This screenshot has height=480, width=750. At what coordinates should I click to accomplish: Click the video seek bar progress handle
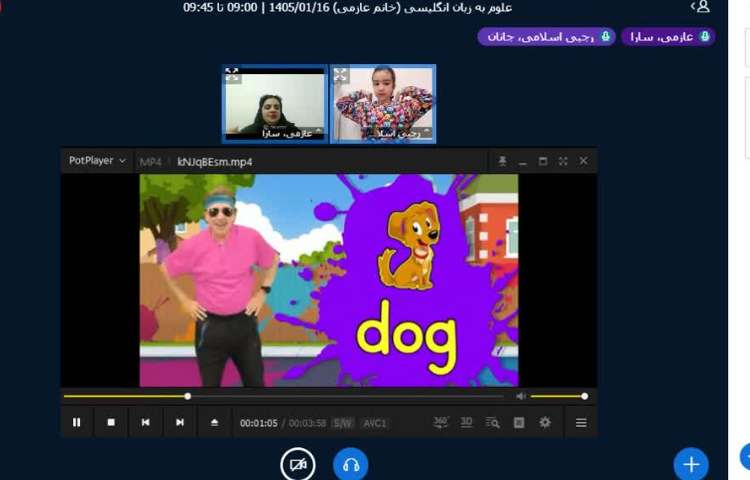[188, 396]
